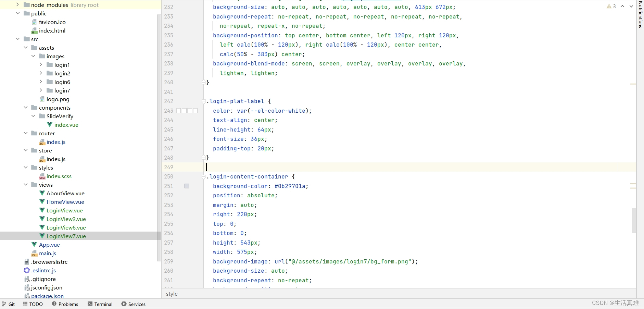
Task: Open the Terminal tool window
Action: (100, 304)
